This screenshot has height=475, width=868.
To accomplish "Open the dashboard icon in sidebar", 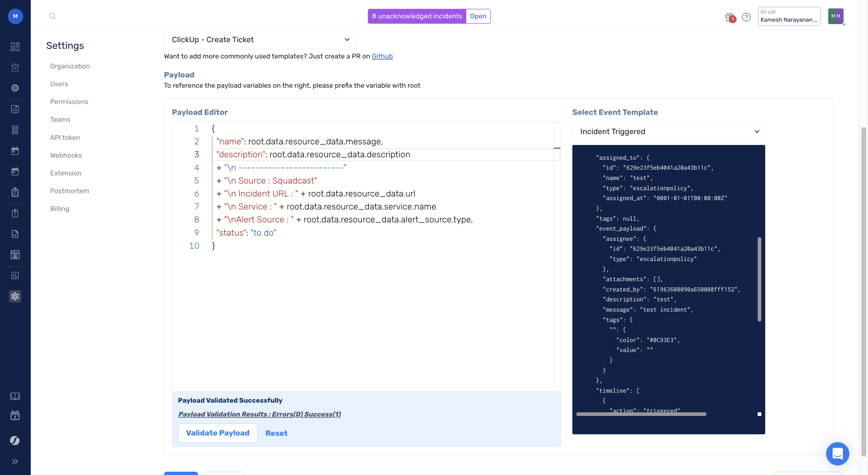I will (15, 46).
